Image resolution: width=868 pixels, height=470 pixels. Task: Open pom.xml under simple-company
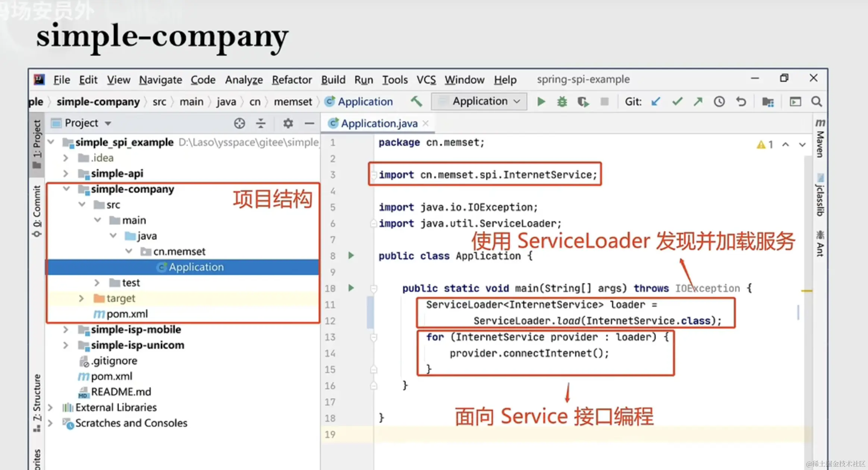[x=127, y=314]
